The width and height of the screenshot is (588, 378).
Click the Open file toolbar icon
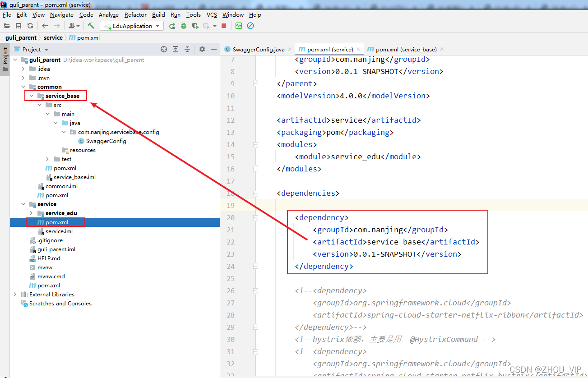click(x=7, y=26)
